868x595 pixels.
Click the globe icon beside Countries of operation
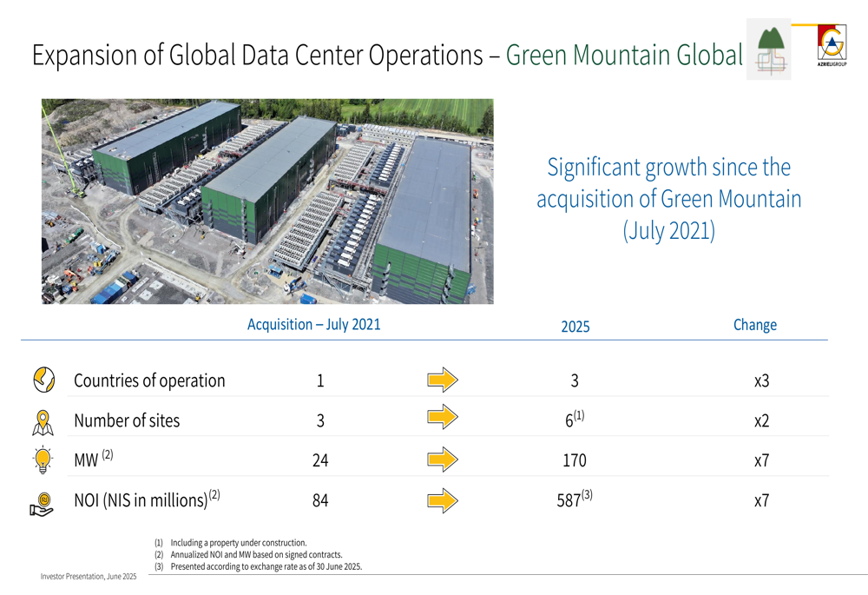(x=43, y=380)
